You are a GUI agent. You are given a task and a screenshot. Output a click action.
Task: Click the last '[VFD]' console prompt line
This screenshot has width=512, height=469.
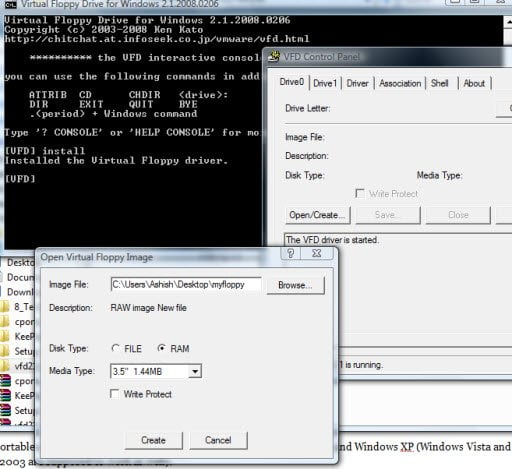coord(20,179)
